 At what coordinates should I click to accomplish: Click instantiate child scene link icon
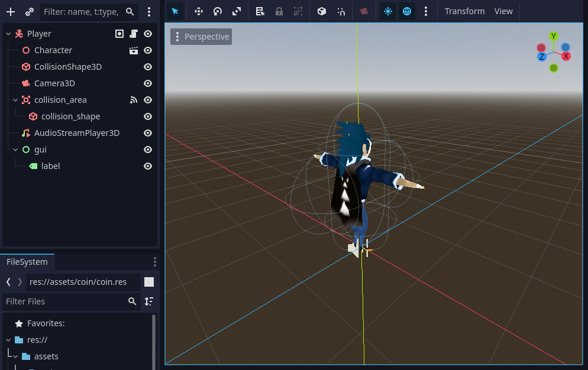(29, 12)
